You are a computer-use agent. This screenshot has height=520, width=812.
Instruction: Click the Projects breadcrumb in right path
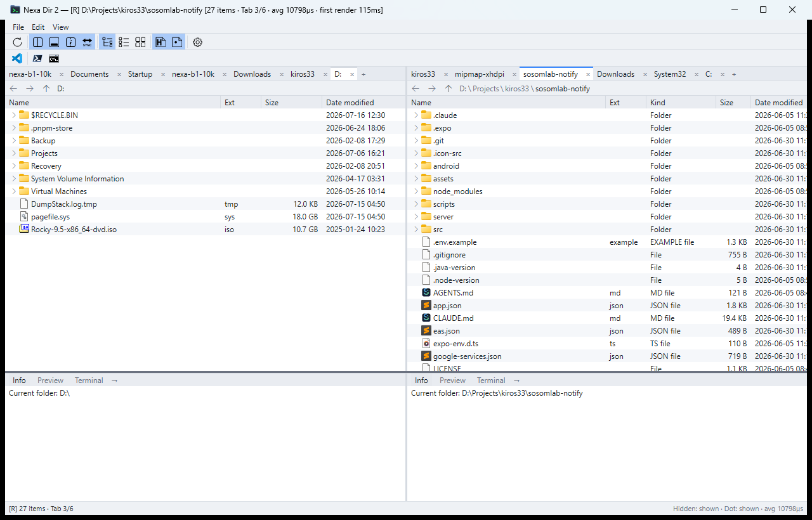pos(485,89)
